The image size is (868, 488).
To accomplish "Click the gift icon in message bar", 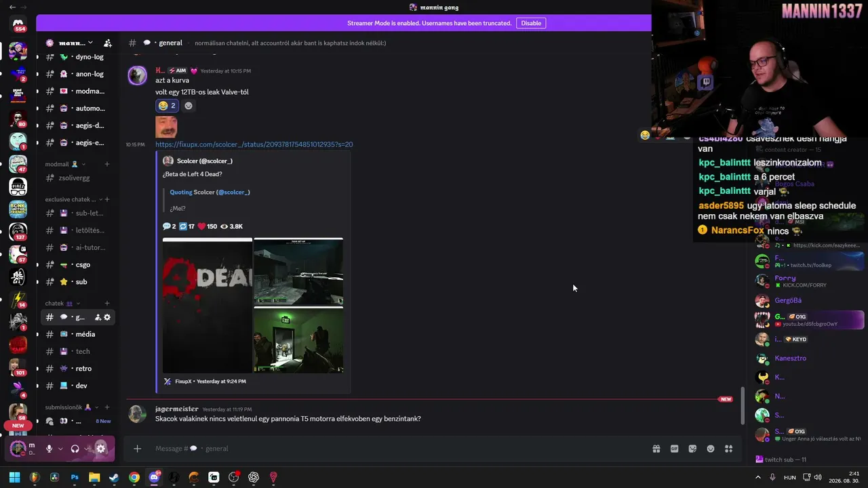I will tap(656, 449).
